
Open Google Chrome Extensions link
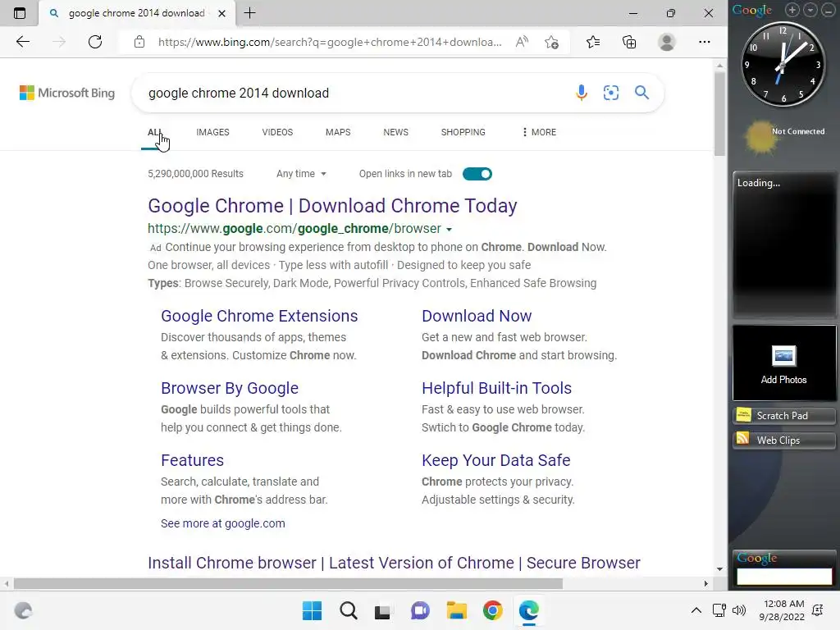(x=259, y=316)
